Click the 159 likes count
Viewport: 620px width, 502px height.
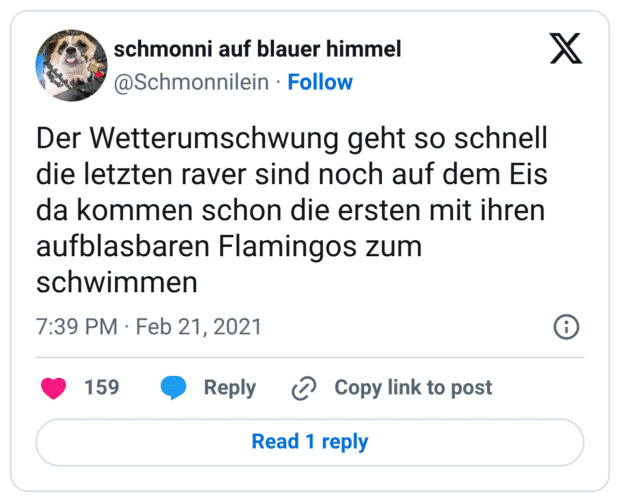[102, 388]
